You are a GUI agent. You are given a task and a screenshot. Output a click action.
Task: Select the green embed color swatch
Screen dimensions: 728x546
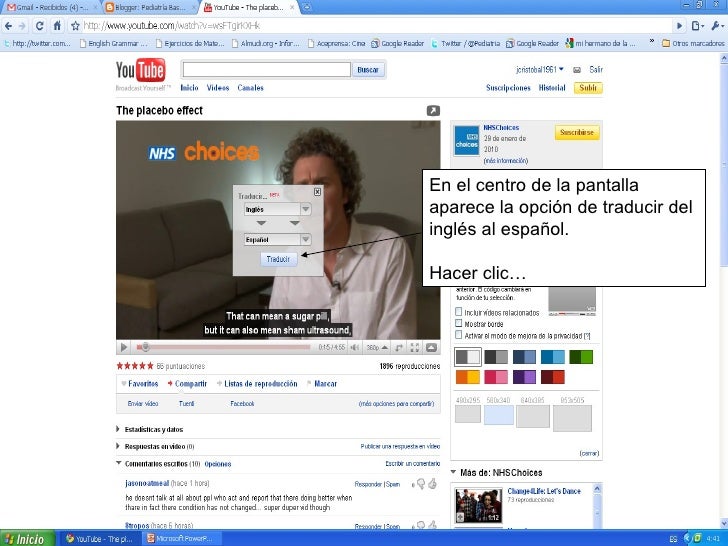pos(581,357)
